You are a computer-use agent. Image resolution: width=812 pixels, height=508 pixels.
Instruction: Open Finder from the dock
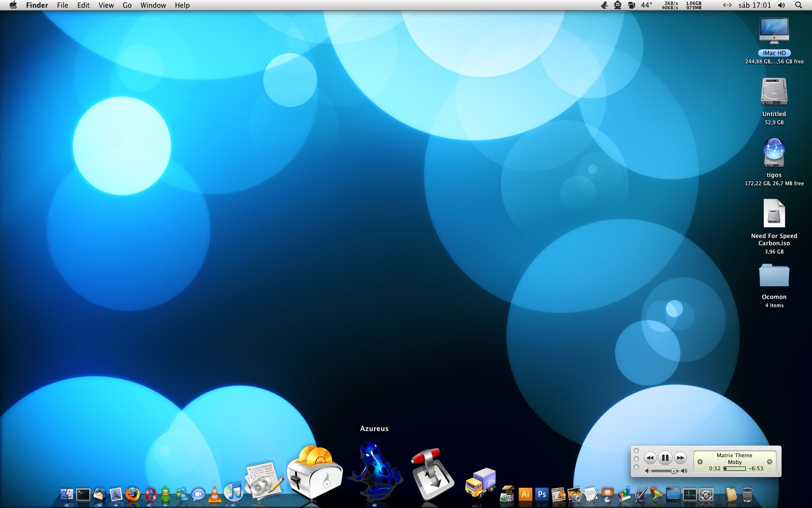[x=67, y=494]
